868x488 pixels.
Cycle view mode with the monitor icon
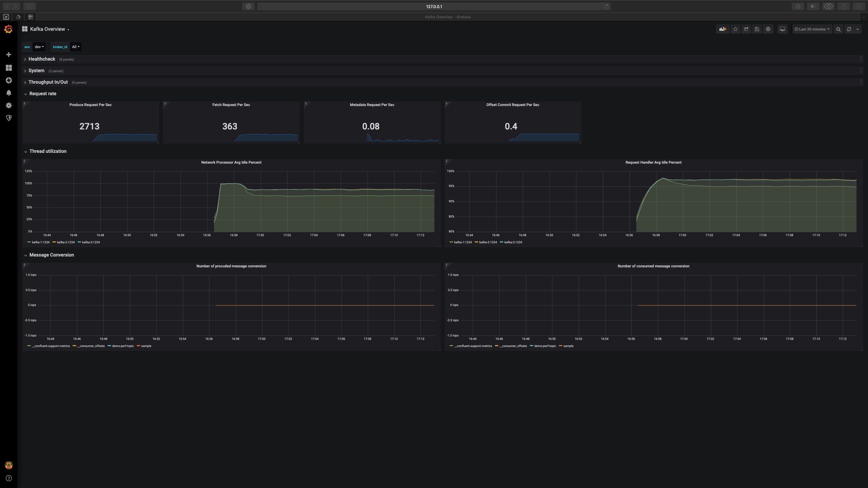(782, 29)
